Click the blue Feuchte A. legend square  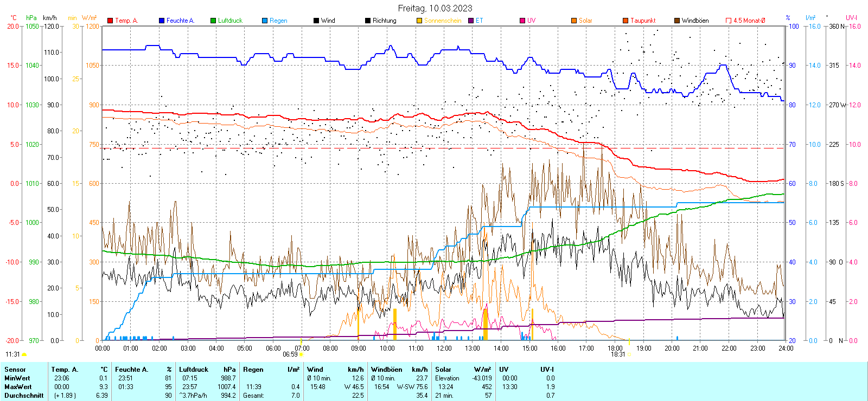[162, 21]
